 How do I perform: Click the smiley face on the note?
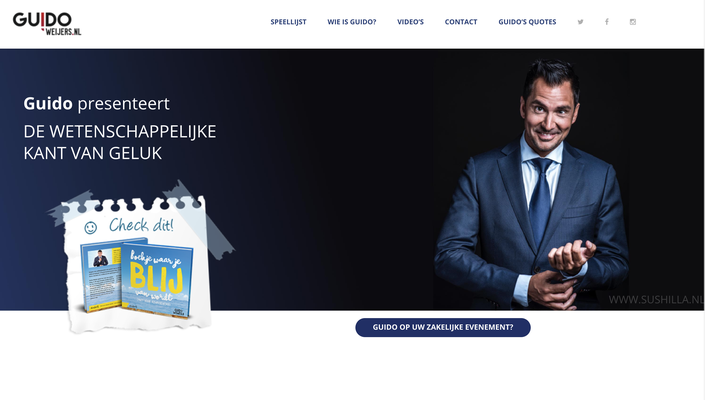pyautogui.click(x=90, y=228)
